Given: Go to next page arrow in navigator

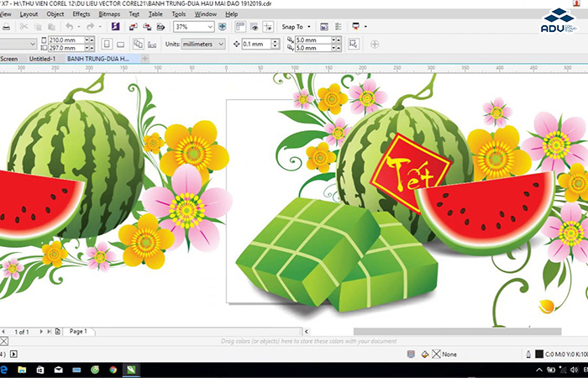Looking at the screenshot, I should click(41, 332).
